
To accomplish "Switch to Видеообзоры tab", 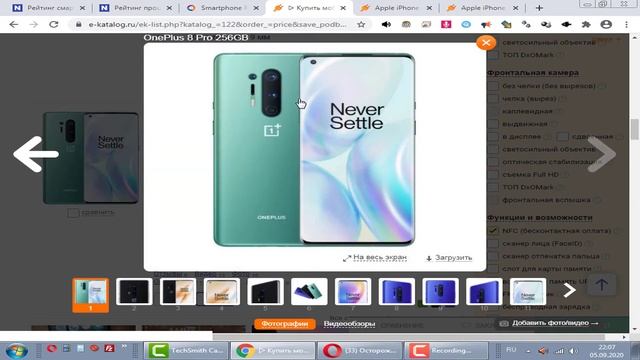I will [349, 324].
